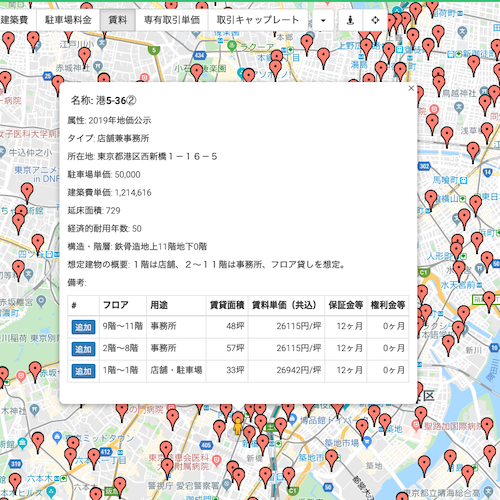Open the 専有取引単価 tab
The image size is (500, 500).
(x=172, y=20)
